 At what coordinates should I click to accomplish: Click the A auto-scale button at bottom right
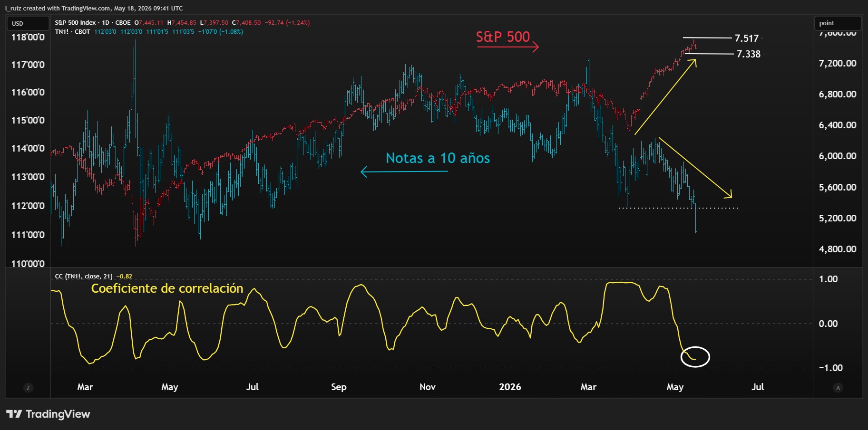tap(838, 388)
